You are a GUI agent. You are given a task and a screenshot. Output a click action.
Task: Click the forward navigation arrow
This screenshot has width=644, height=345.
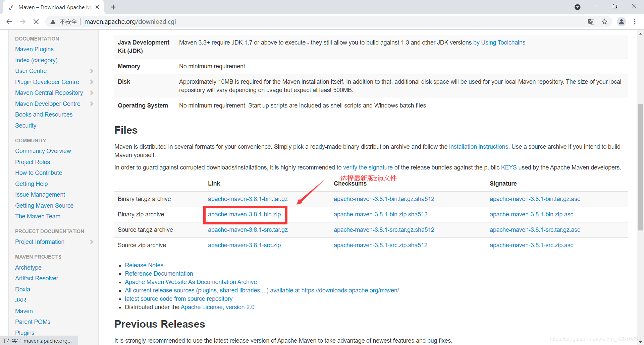point(22,22)
